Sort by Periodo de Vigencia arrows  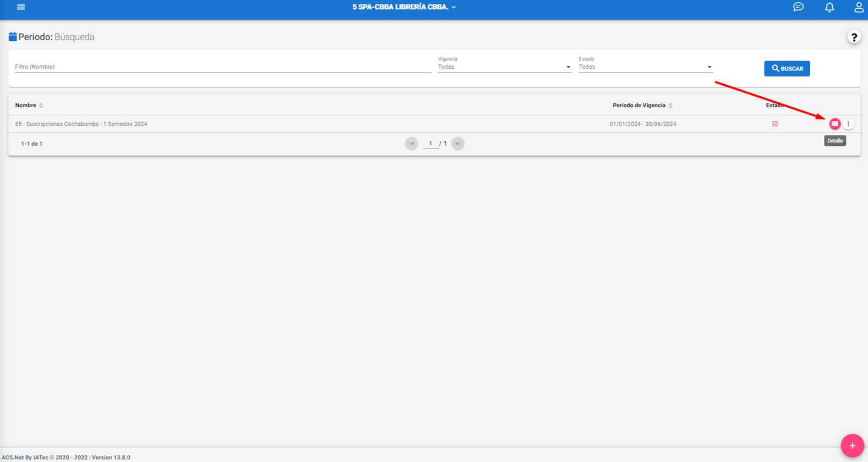pyautogui.click(x=670, y=105)
